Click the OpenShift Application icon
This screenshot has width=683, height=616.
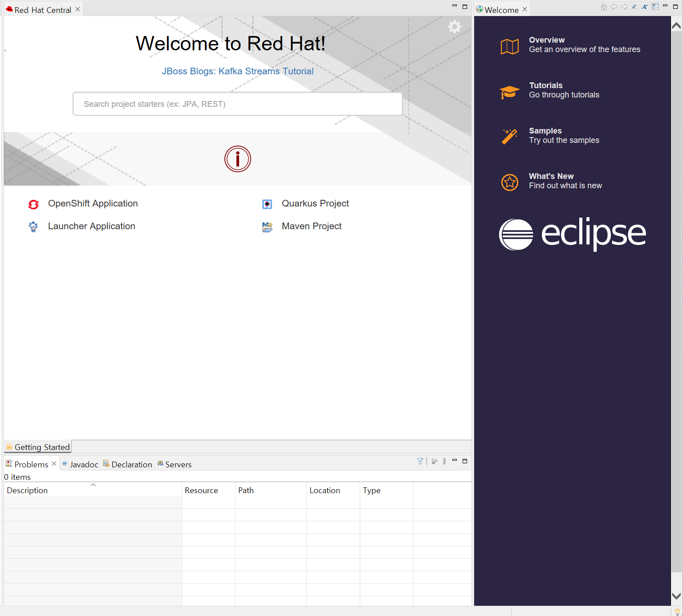[x=33, y=204]
